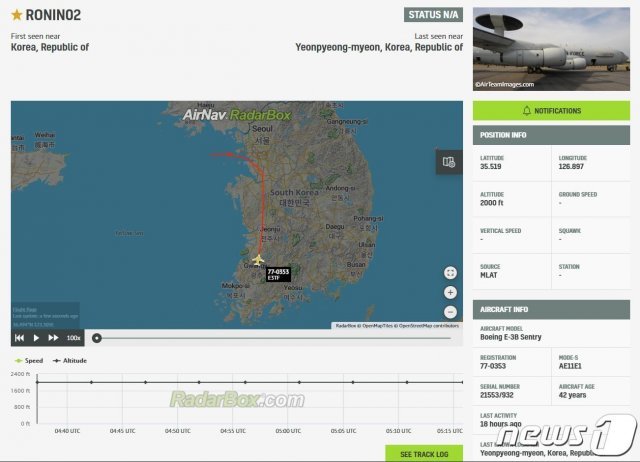The height and width of the screenshot is (462, 640).
Task: Click the aircraft icon on the map
Action: pos(258,260)
